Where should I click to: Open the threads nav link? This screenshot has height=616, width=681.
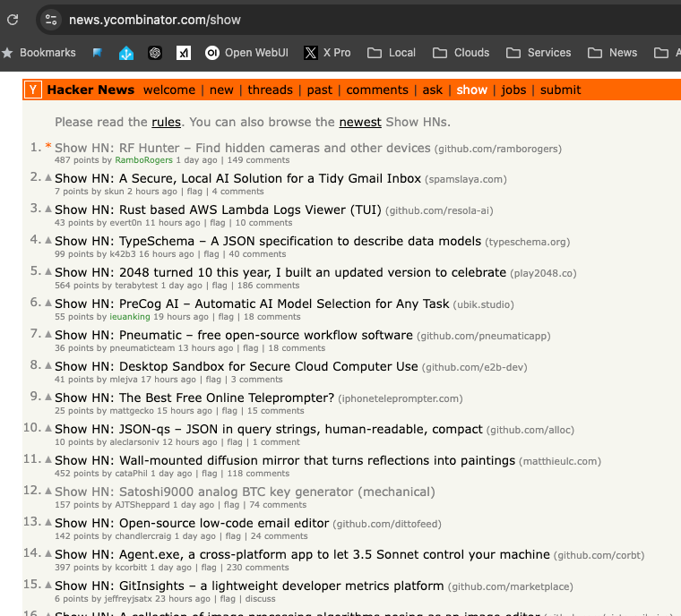click(x=270, y=90)
